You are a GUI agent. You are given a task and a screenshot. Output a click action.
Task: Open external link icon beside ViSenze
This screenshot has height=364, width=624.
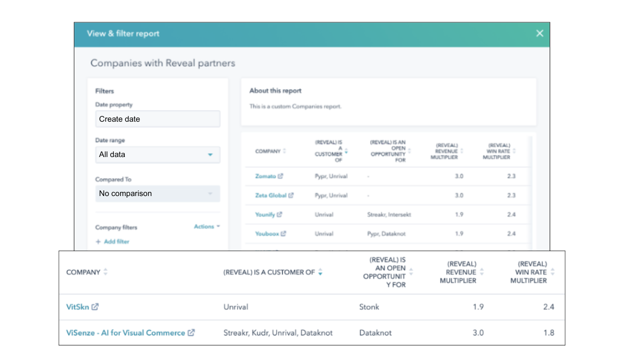191,333
